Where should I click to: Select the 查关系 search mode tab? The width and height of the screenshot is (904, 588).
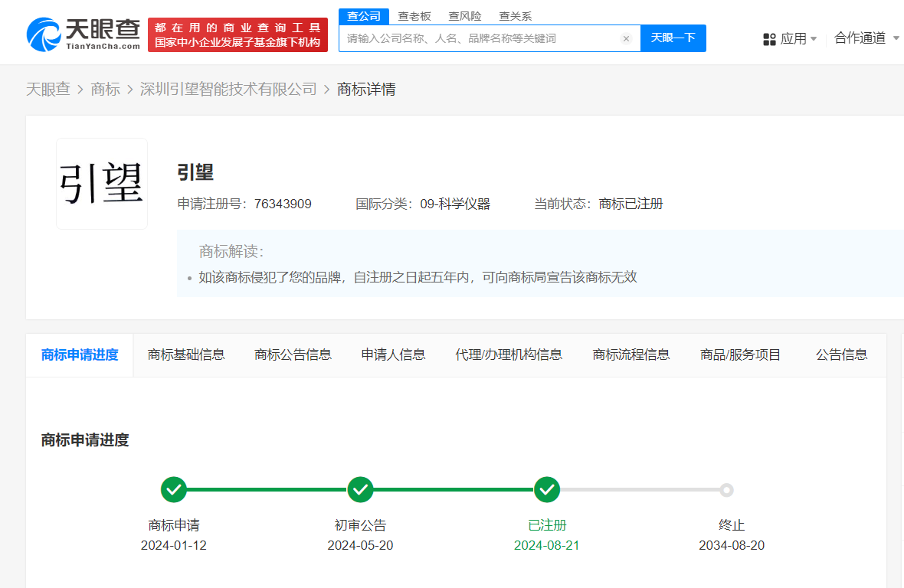515,16
